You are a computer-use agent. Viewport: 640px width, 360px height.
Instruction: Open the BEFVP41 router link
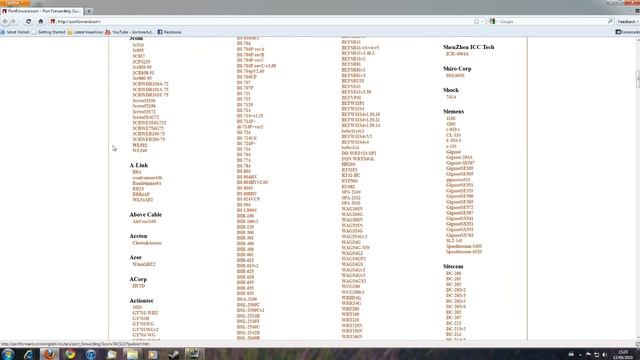point(351,98)
